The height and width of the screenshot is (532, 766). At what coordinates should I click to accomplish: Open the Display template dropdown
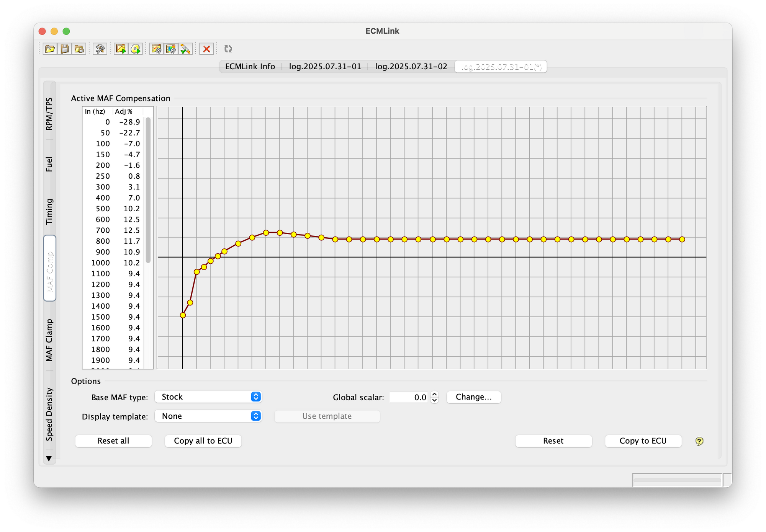(208, 416)
